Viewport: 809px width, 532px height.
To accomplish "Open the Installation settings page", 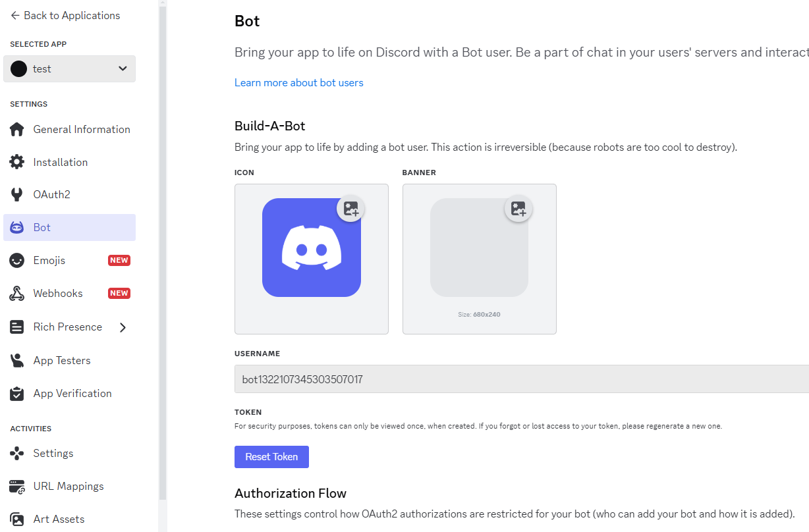I will (x=69, y=162).
